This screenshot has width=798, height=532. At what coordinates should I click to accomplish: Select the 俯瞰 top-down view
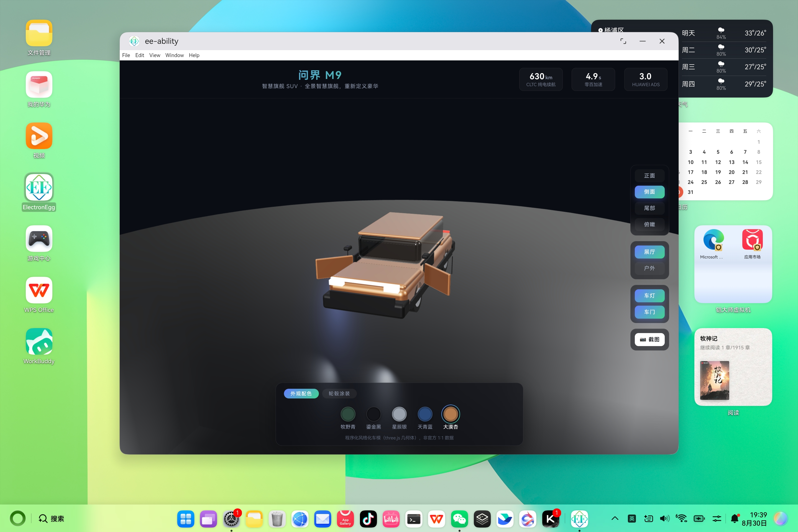tap(649, 224)
